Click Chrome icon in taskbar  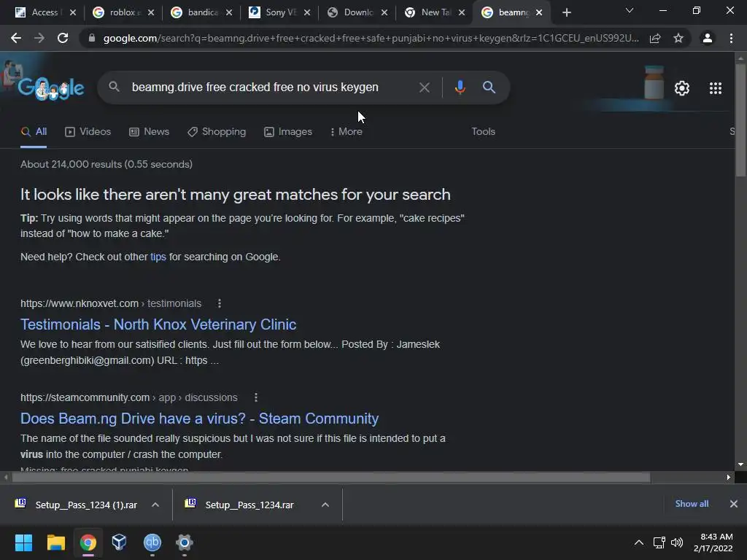tap(88, 542)
